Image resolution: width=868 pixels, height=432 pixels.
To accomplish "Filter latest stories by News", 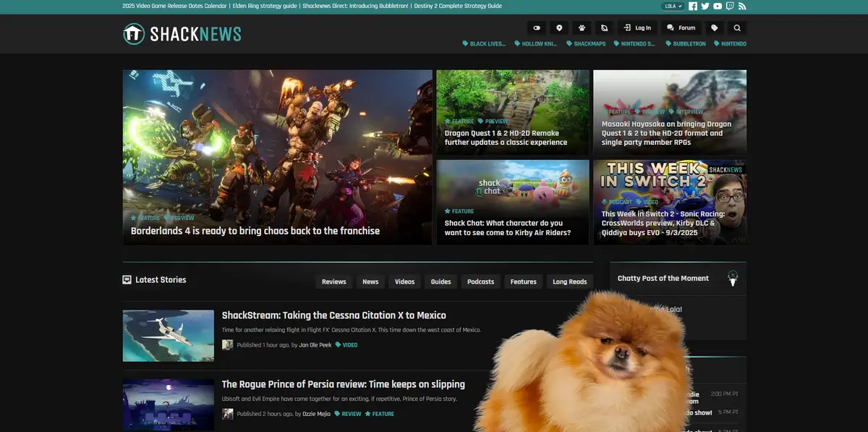I will (370, 281).
